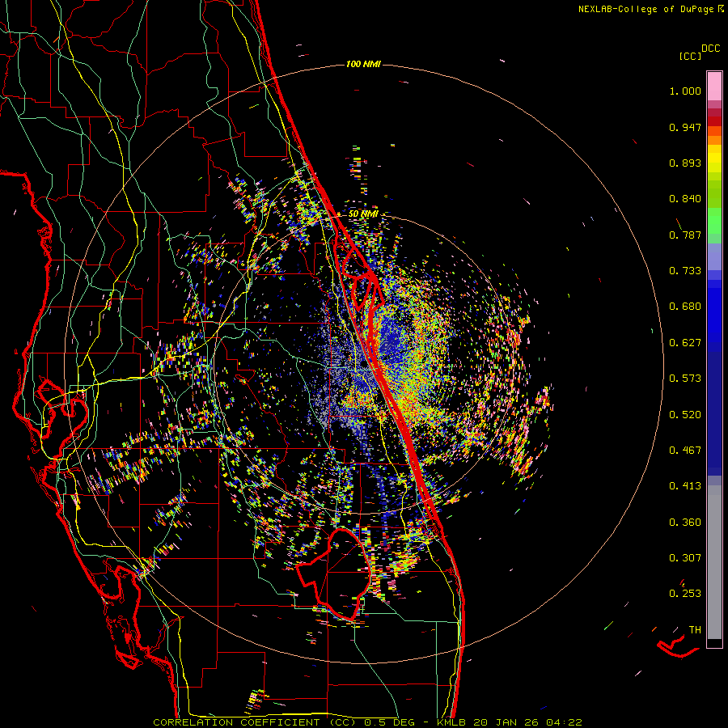Image resolution: width=728 pixels, height=728 pixels.
Task: Pick the 1.000 value on the scale
Action: coord(685,91)
